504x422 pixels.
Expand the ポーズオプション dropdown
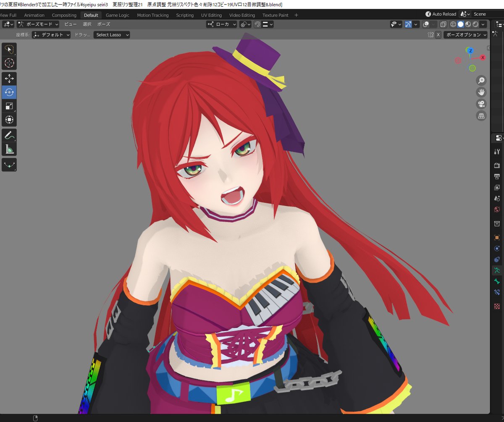point(465,35)
